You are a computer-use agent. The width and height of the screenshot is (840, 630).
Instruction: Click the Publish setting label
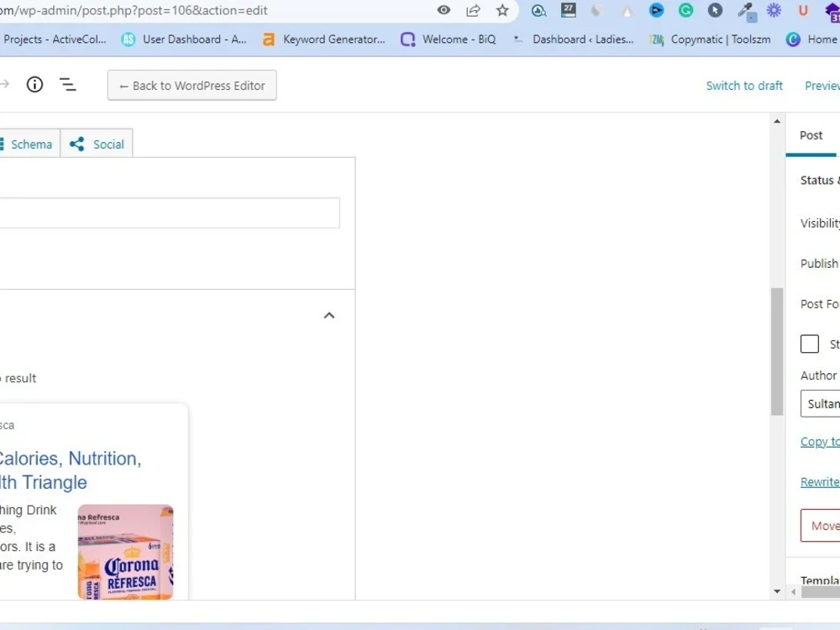pos(819,264)
